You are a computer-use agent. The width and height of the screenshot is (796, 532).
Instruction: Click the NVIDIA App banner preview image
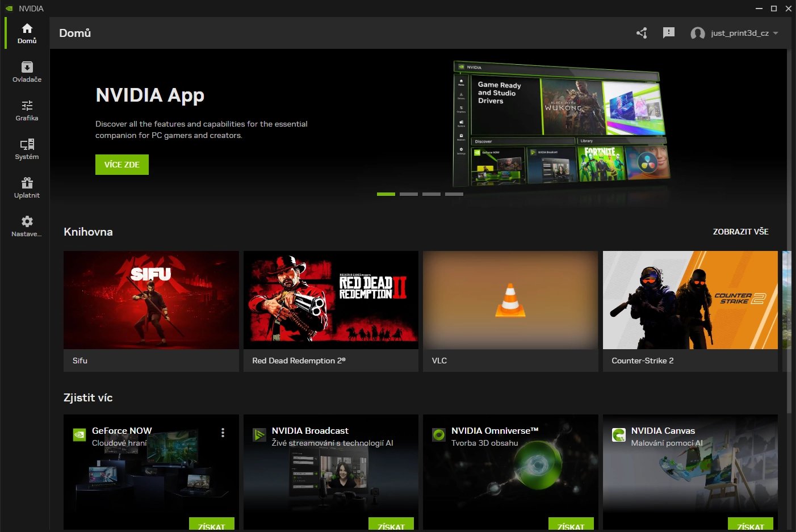(x=561, y=124)
